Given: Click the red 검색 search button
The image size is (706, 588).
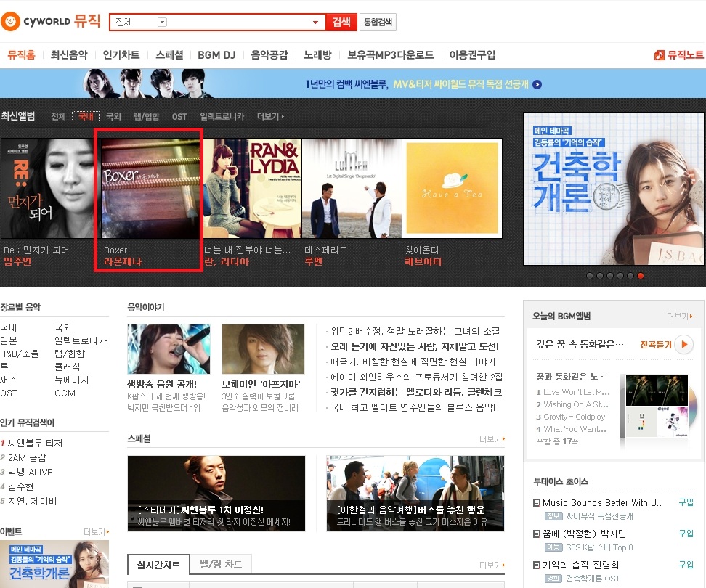Looking at the screenshot, I should [341, 22].
